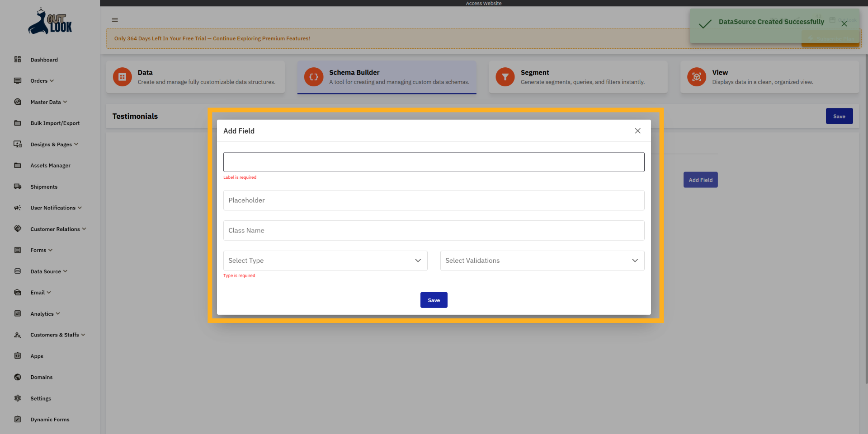868x434 pixels.
Task: Open Dynamic Forms from the sidebar
Action: [x=50, y=419]
